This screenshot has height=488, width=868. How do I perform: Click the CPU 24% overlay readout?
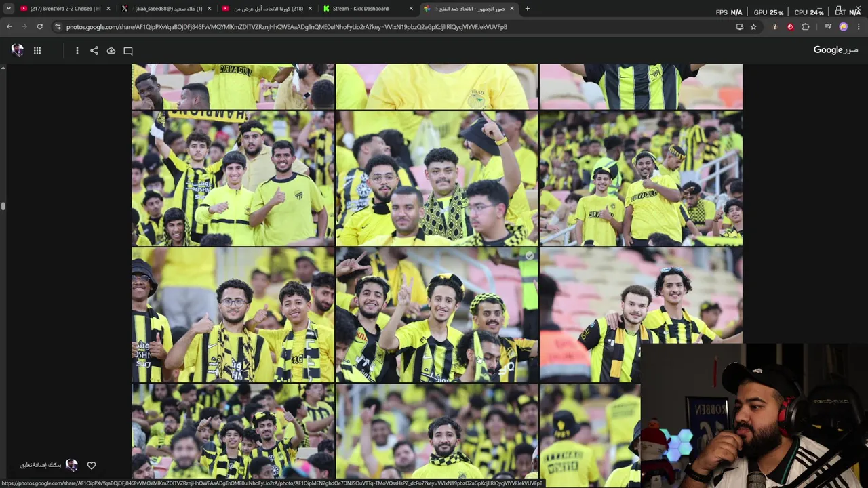click(809, 12)
